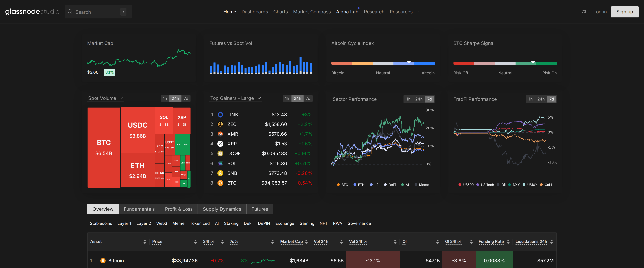Click the LINK coin icon
The height and width of the screenshot is (268, 644).
[x=220, y=114]
